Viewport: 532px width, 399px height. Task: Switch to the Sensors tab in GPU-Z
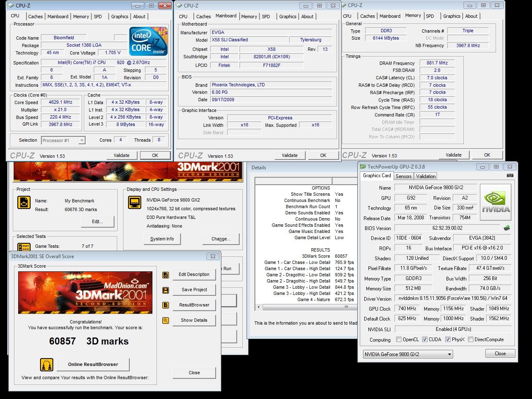[404, 176]
